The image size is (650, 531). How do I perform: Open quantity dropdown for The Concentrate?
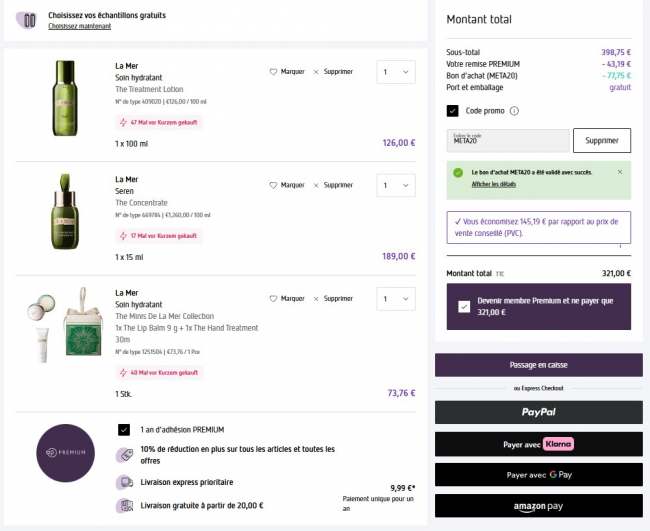tap(395, 185)
